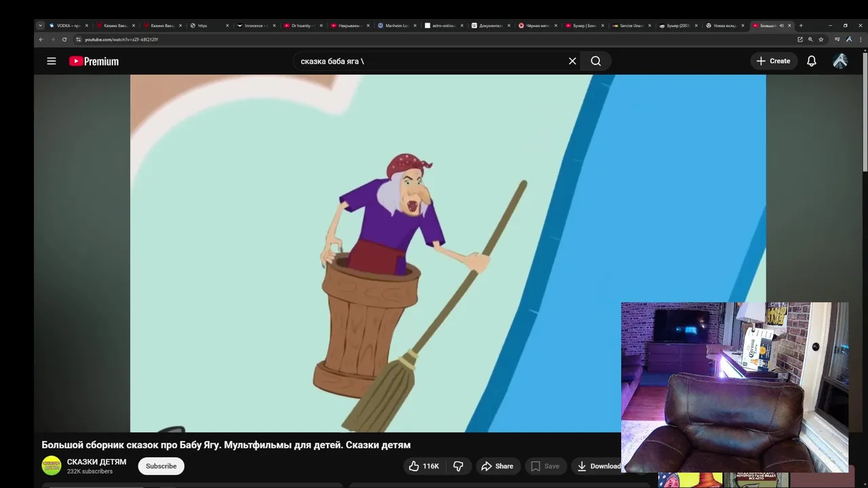Expand the tab search dropdown arrow
868x488 pixels.
click(40, 26)
